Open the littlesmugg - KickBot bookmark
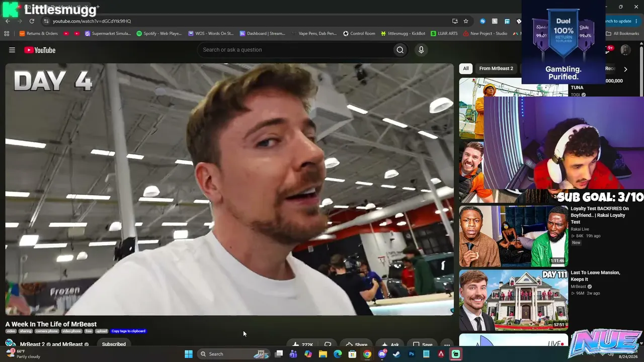The image size is (644, 362). [x=403, y=34]
